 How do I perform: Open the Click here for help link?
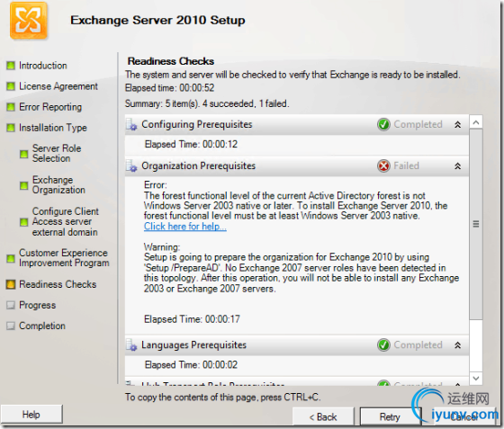point(185,227)
